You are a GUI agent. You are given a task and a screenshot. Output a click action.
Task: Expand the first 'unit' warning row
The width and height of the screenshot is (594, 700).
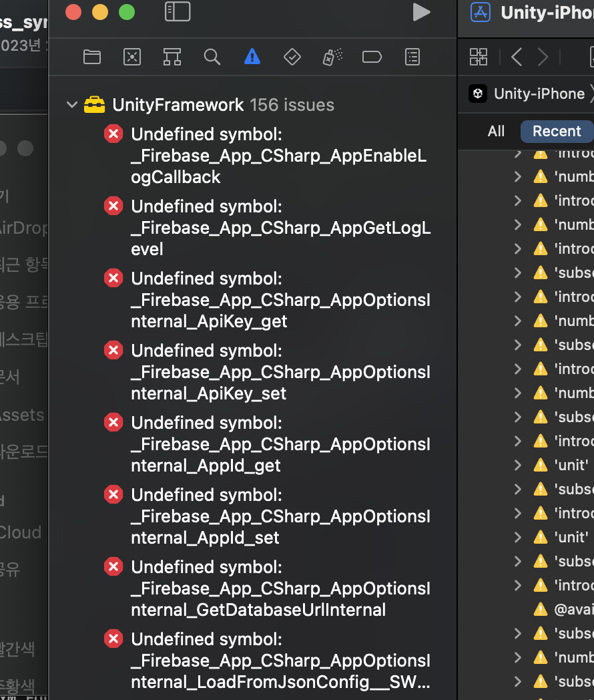[x=518, y=465]
